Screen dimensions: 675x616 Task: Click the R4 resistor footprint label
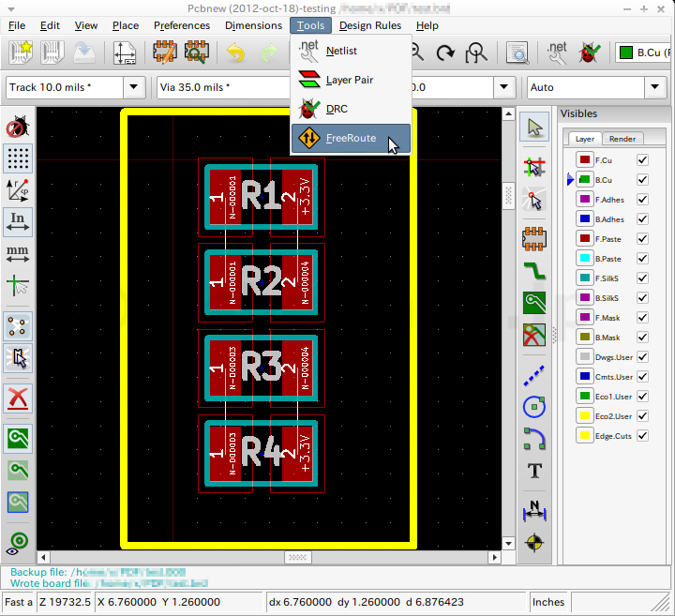261,451
